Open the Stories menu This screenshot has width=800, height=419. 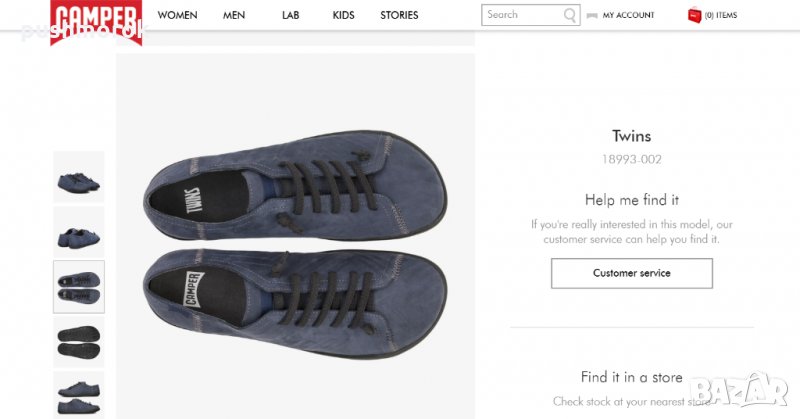pos(399,16)
